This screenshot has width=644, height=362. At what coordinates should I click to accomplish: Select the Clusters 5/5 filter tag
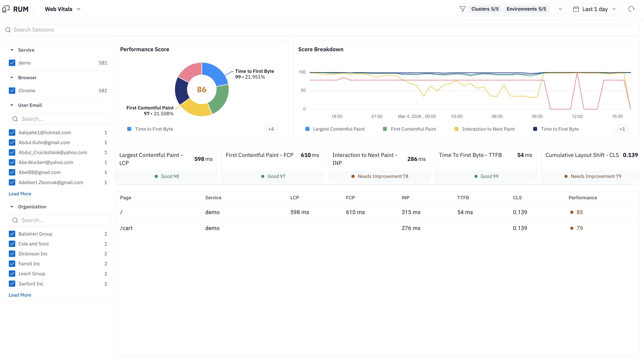pos(485,9)
